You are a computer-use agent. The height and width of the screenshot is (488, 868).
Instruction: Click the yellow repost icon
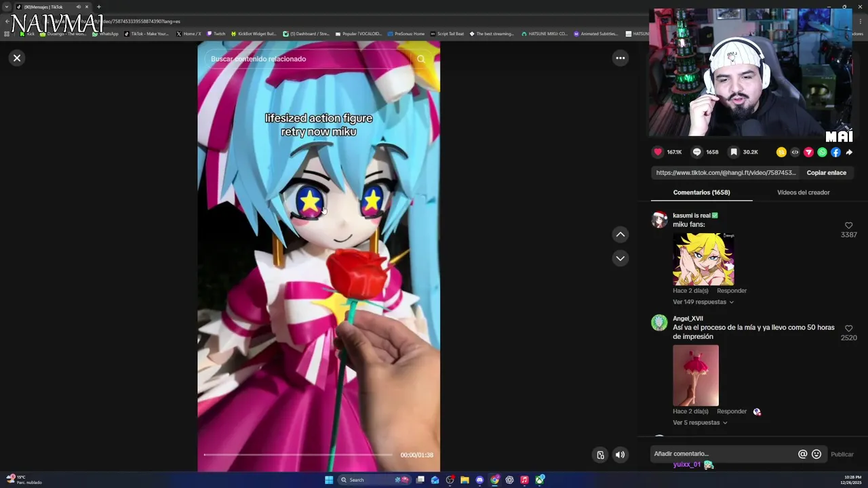(781, 152)
